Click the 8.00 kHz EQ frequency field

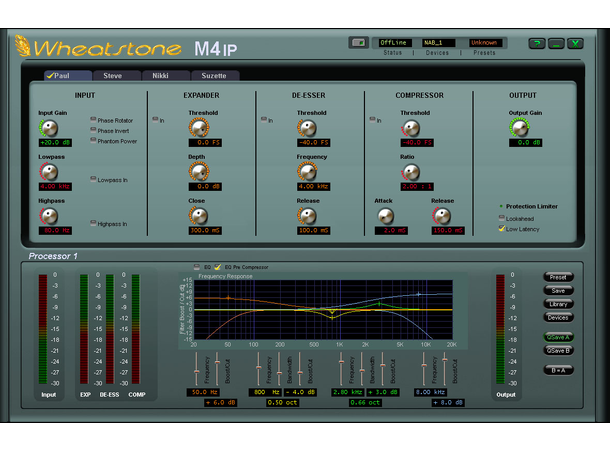pos(430,392)
